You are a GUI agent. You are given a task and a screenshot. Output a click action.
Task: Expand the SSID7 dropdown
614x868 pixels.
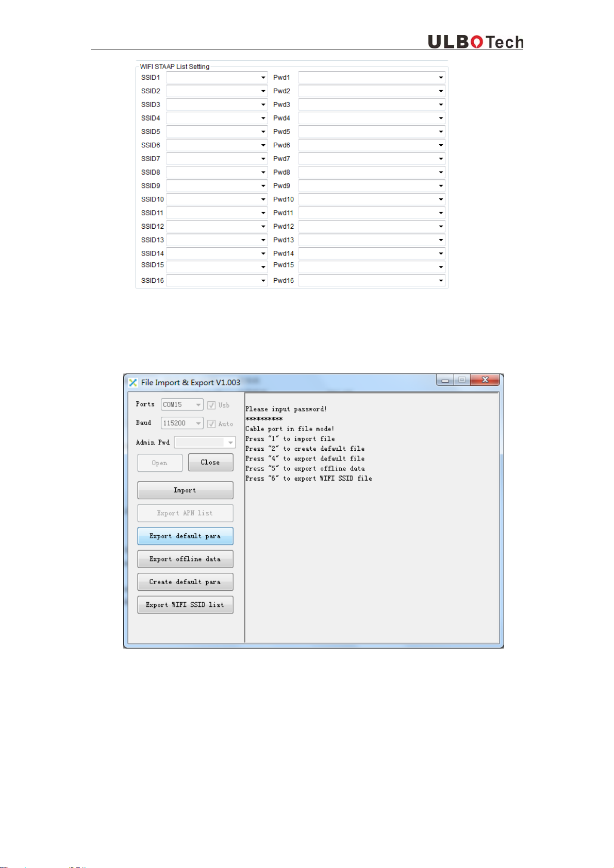point(263,159)
